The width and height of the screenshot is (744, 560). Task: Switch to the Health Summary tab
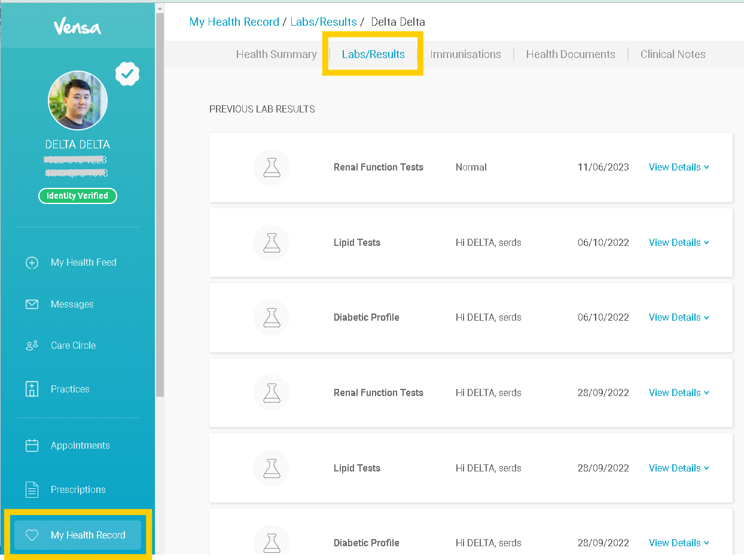point(276,54)
